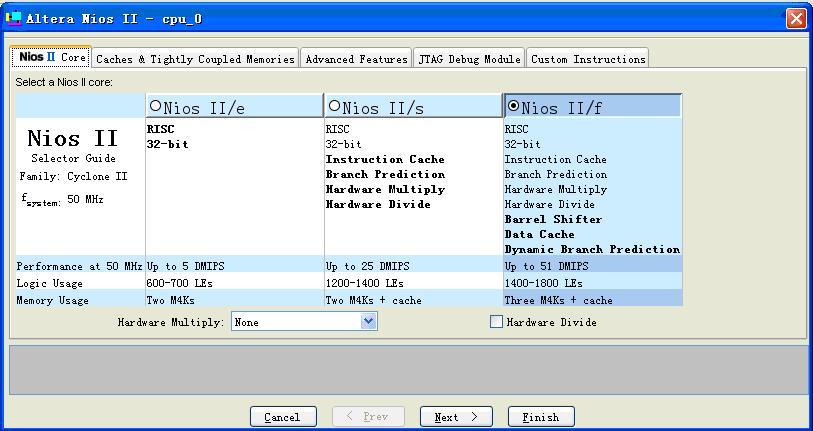This screenshot has height=431, width=813.
Task: Select the Nios II/f core radio button
Action: 513,106
